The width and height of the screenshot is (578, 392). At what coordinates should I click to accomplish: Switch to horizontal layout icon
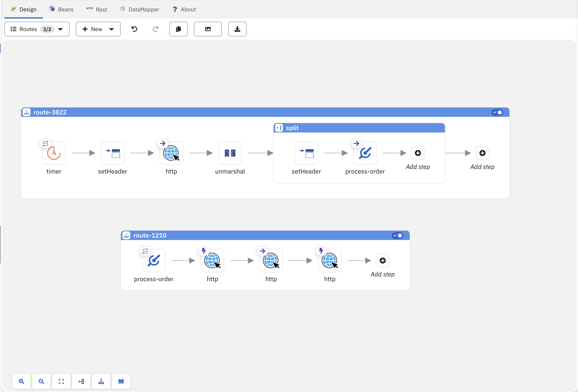(x=81, y=382)
